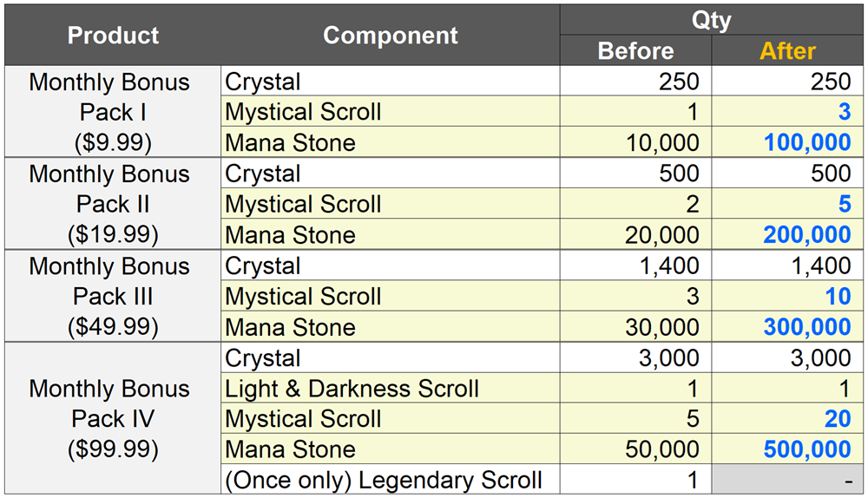Image resolution: width=868 pixels, height=498 pixels.
Task: Select the 30,000 Before quantity cell
Action: (663, 327)
